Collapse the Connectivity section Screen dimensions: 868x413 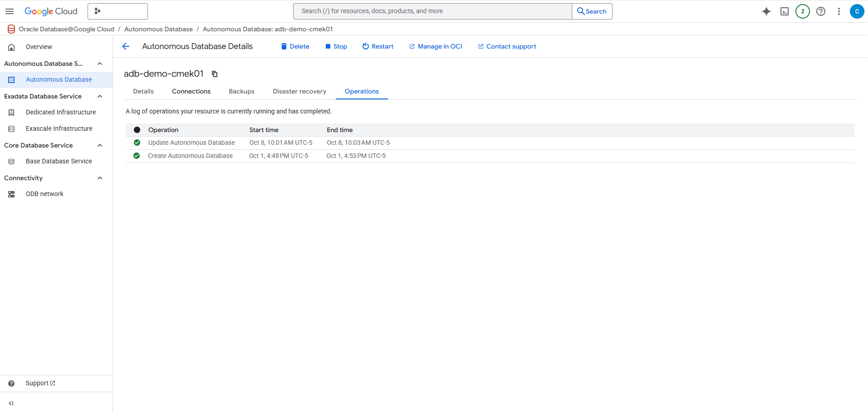click(x=100, y=178)
